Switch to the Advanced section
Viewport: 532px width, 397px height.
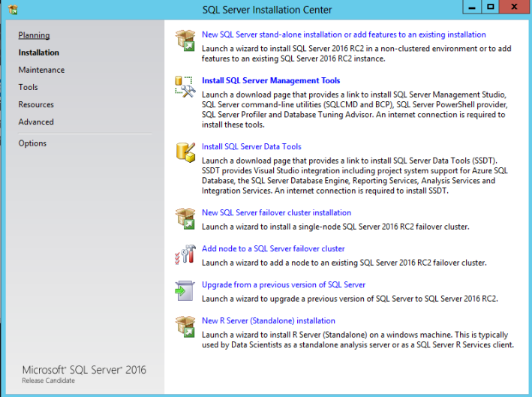[36, 122]
